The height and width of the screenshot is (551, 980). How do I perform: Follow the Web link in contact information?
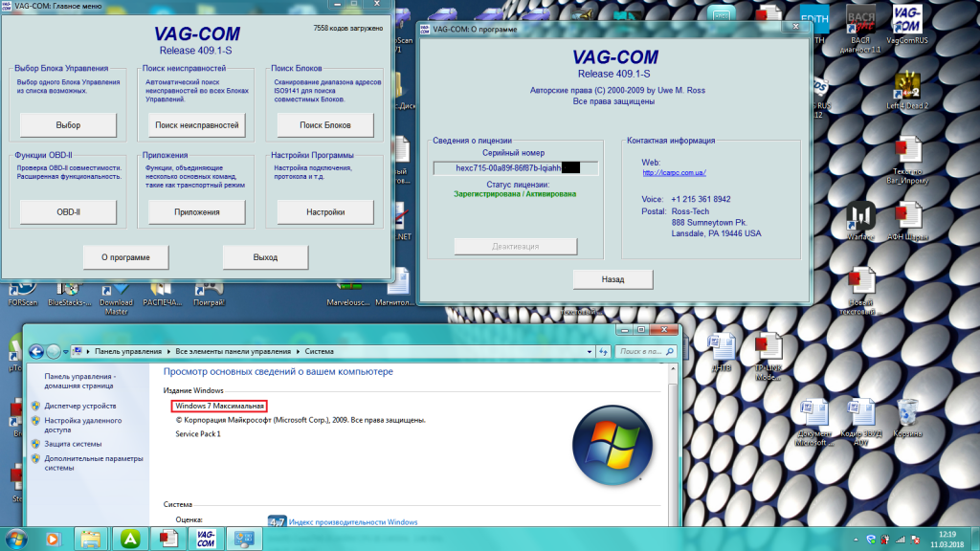point(674,173)
